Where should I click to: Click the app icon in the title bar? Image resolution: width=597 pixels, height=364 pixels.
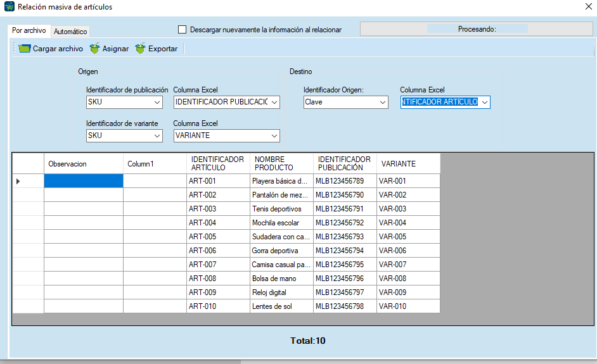click(9, 6)
